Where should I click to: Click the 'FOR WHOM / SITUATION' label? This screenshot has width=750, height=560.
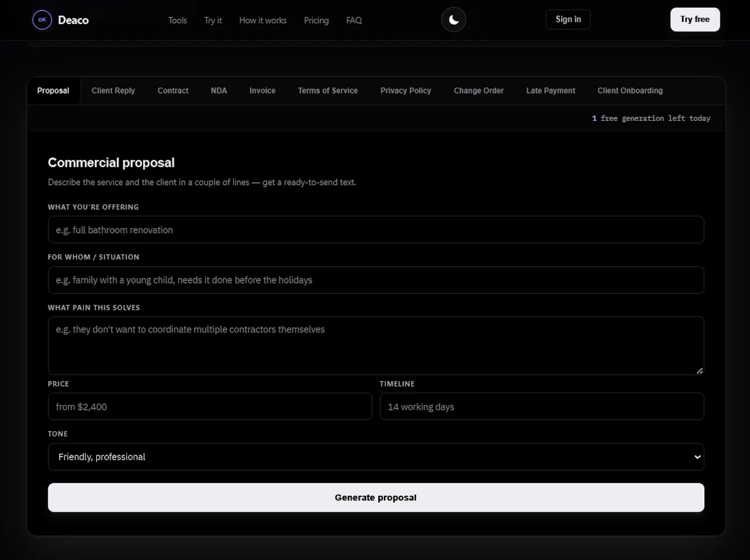pos(93,257)
